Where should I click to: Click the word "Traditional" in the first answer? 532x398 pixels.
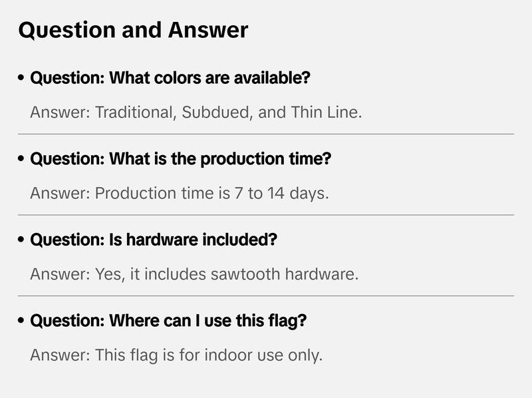point(134,112)
